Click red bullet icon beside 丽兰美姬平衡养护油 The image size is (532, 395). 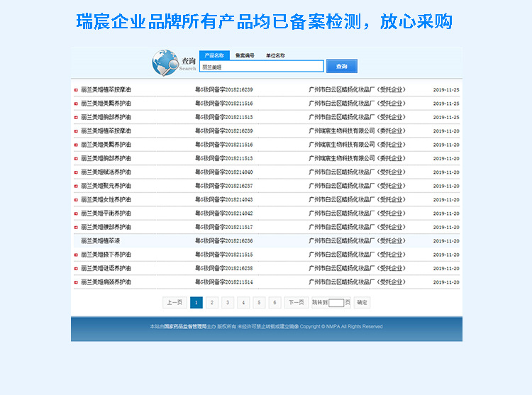point(76,213)
